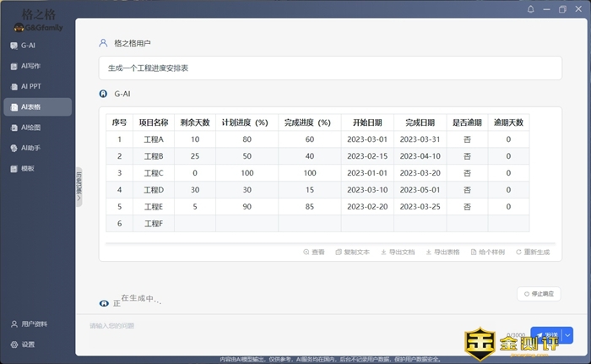The width and height of the screenshot is (591, 364).
Task: Export as document with 导出文档
Action: (398, 252)
